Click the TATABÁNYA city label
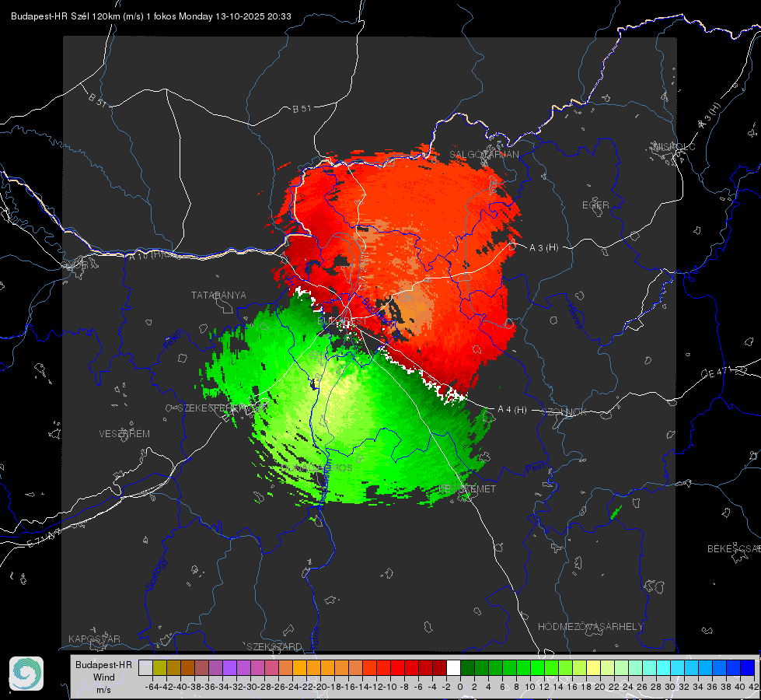 tap(218, 295)
